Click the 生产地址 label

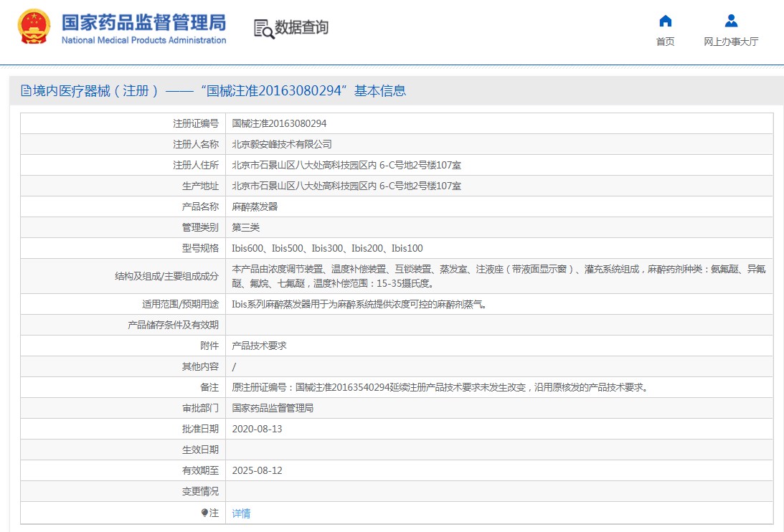pyautogui.click(x=201, y=186)
